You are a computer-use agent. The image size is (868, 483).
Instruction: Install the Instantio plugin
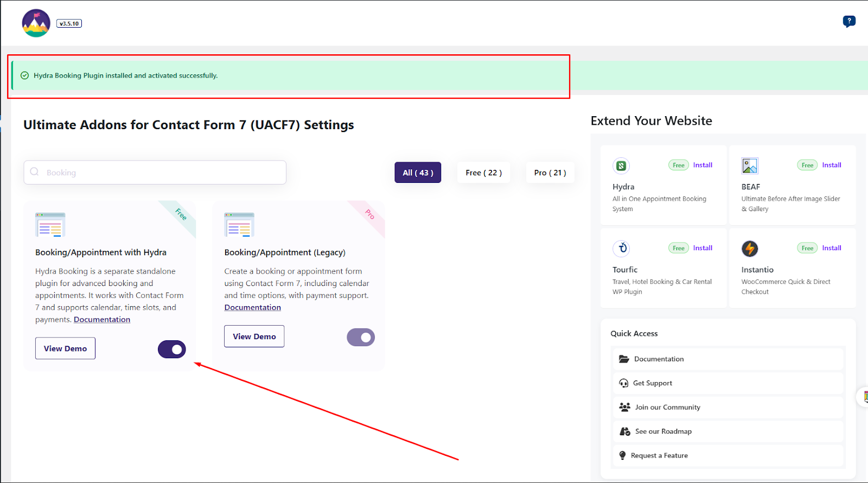tap(832, 248)
